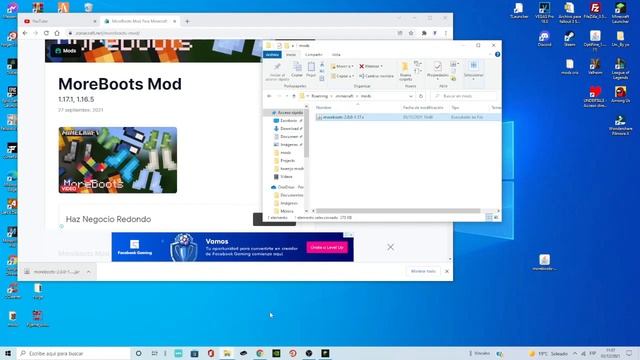Screen dimensions: 640x360
Task: Open the Compartir ribbon tab
Action: 313,54
